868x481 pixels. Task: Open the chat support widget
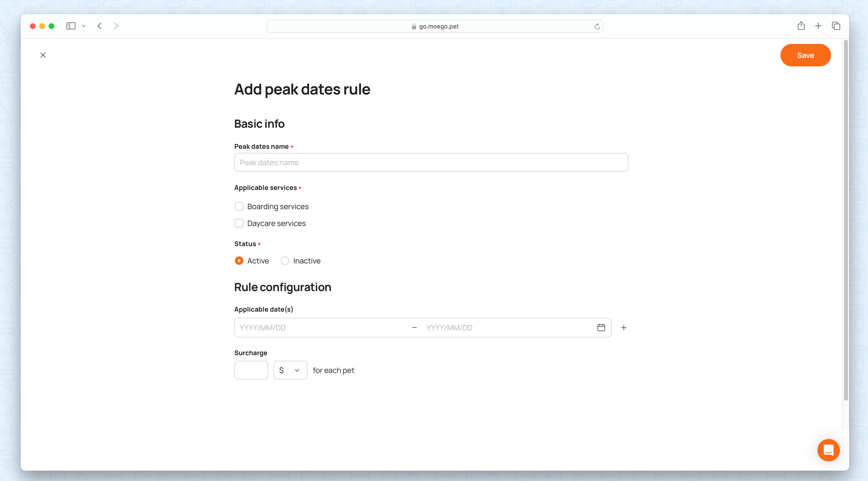tap(828, 450)
